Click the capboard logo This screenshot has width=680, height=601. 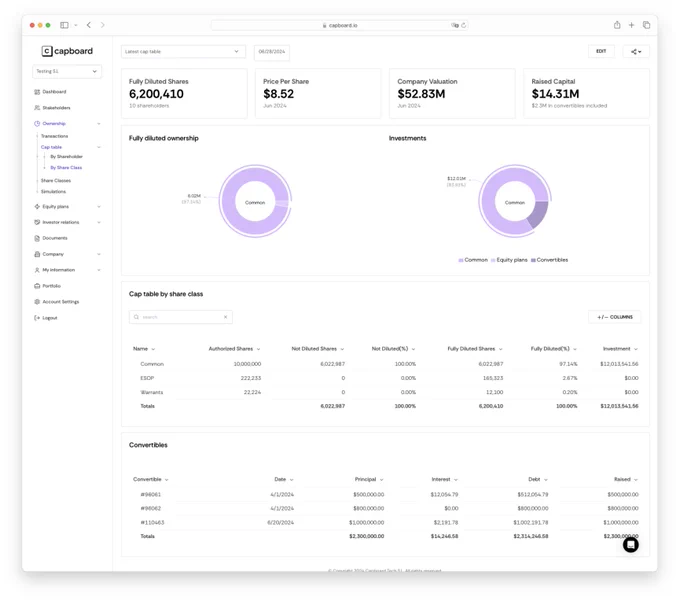67,51
